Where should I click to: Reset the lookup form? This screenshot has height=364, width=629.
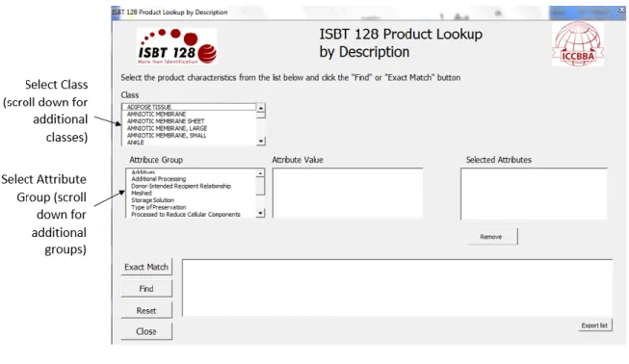point(146,310)
